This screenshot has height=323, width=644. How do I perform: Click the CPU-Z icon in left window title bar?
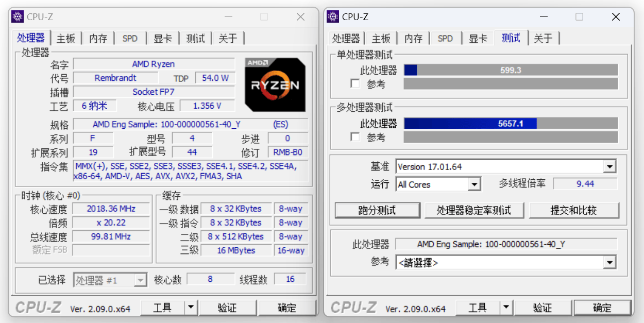coord(18,17)
